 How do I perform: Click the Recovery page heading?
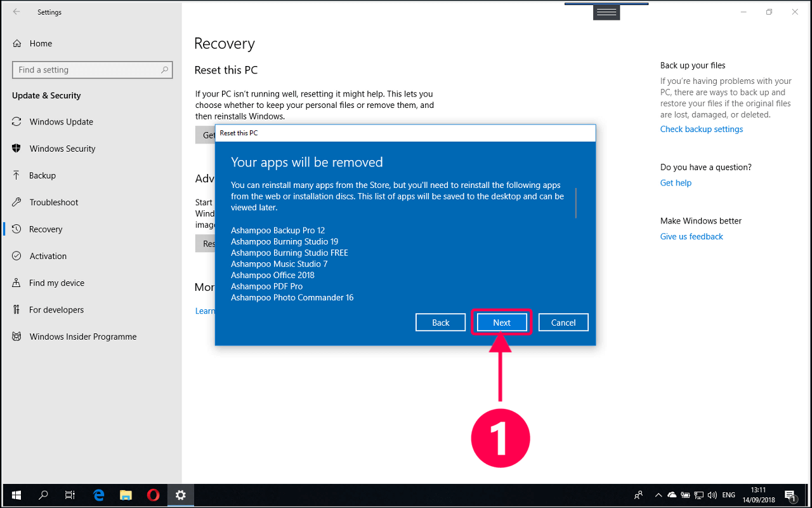coord(225,43)
